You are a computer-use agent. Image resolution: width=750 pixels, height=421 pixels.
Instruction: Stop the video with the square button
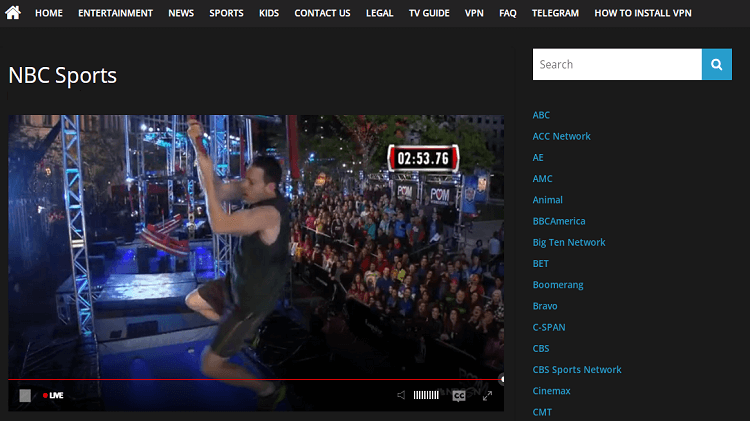pos(25,395)
